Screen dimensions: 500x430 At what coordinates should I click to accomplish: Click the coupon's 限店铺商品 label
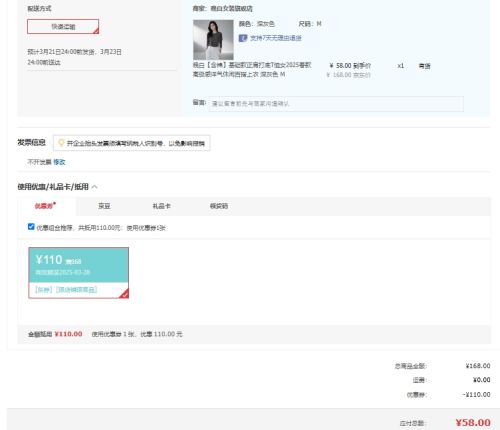coord(77,290)
